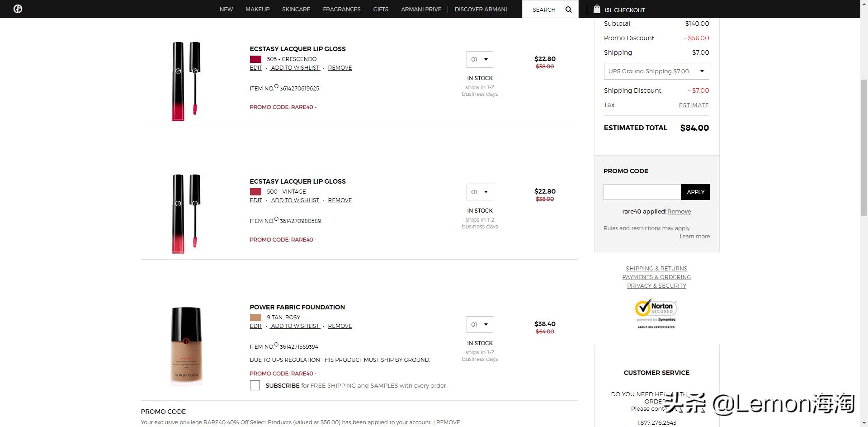The image size is (868, 427).
Task: Remove the RARE40 privilege at page bottom
Action: point(448,422)
